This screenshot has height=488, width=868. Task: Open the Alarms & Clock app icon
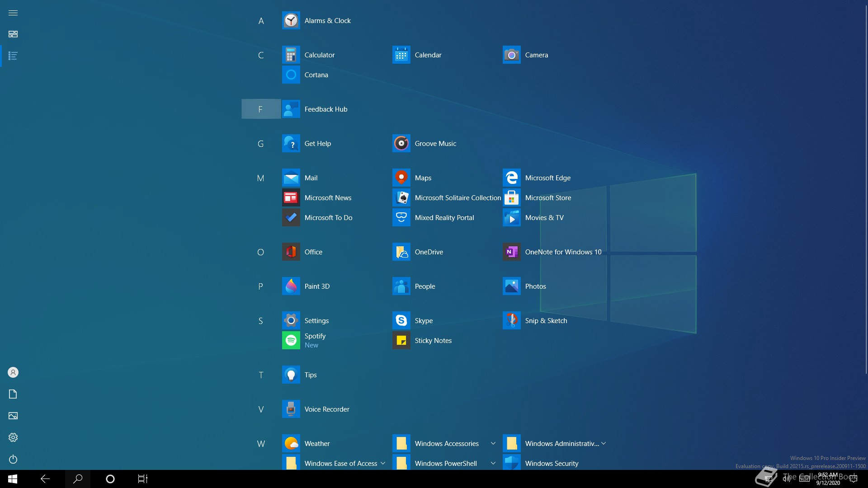pos(291,21)
